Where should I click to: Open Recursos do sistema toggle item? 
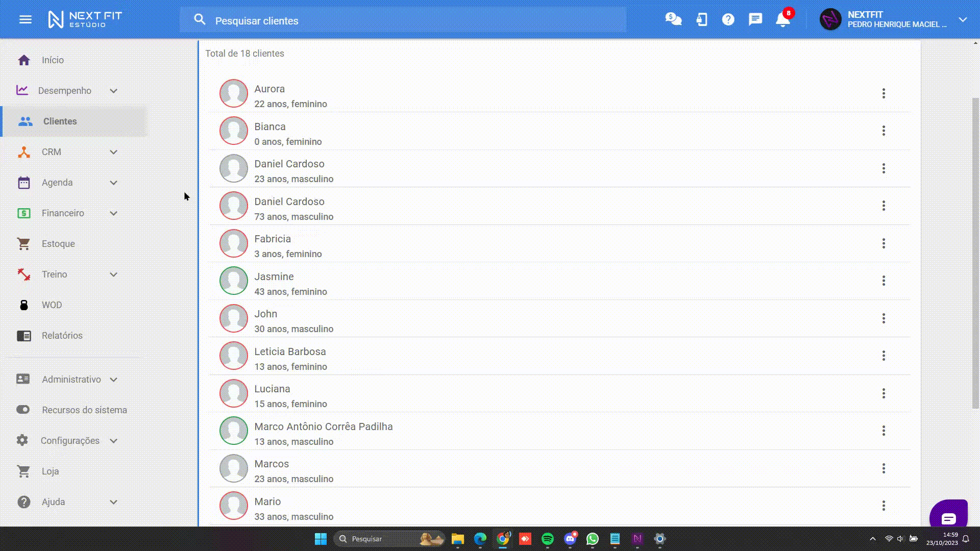[84, 410]
